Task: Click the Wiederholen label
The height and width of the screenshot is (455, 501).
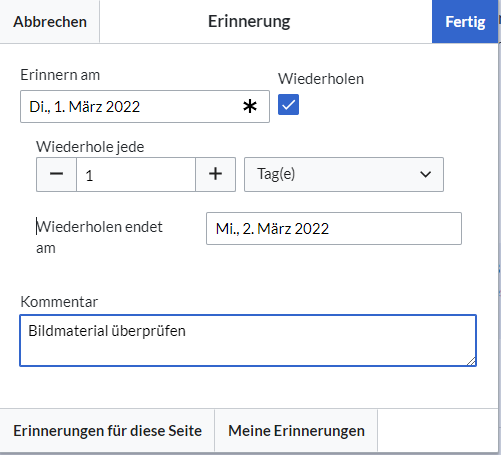Action: [x=321, y=79]
